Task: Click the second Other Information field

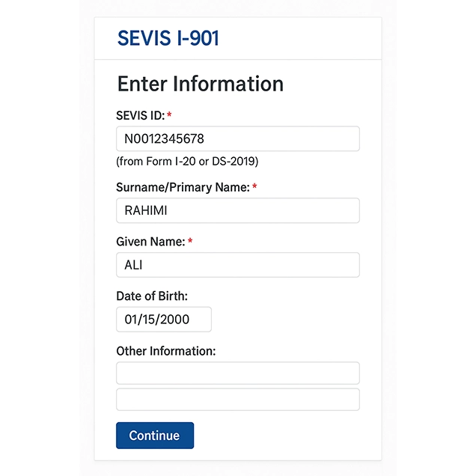Action: (237, 399)
